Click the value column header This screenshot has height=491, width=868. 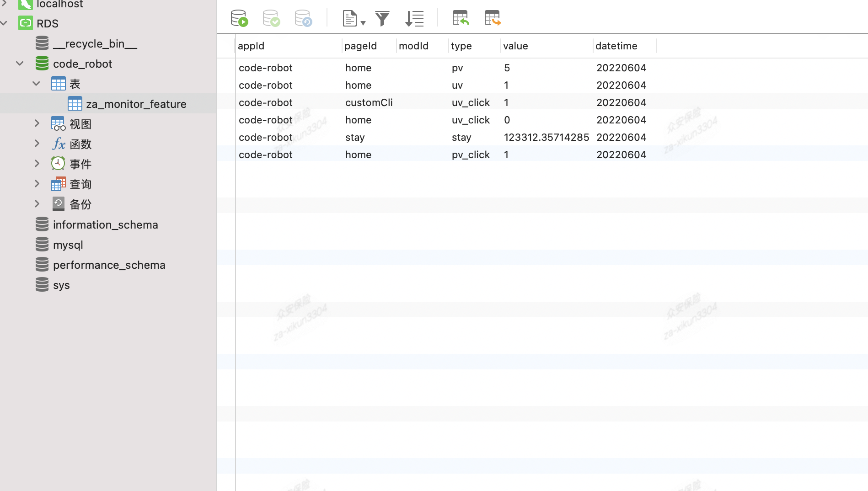click(x=547, y=46)
